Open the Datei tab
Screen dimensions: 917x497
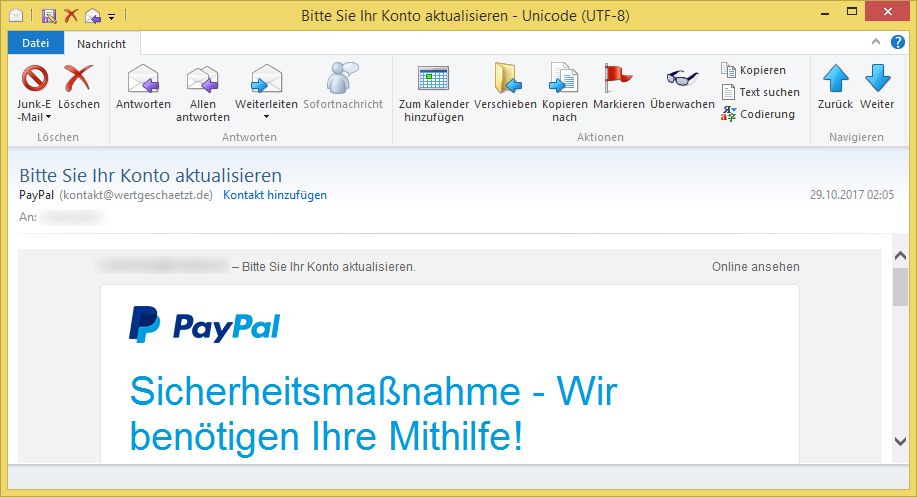pos(36,43)
